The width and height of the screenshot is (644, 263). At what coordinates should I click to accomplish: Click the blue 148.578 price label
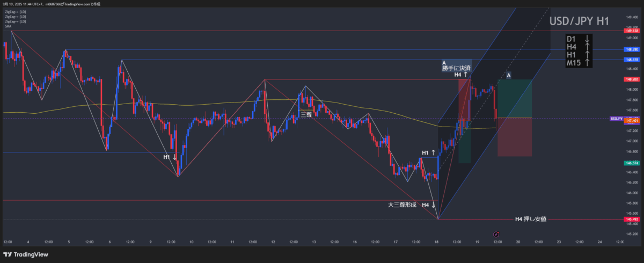[x=631, y=60]
